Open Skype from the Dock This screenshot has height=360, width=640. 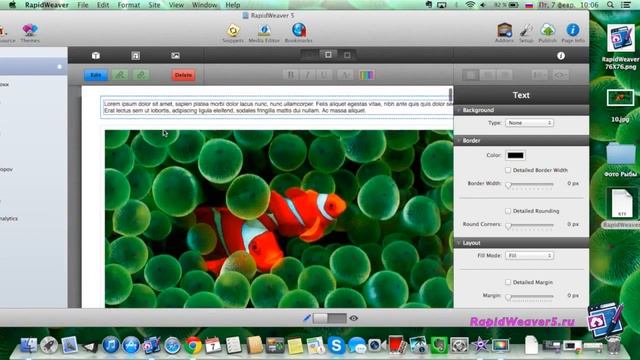click(336, 345)
